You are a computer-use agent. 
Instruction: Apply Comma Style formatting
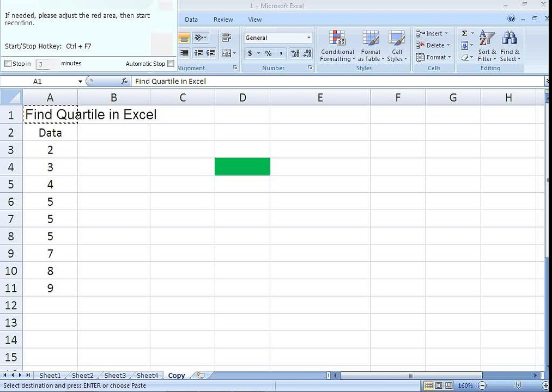[x=281, y=53]
